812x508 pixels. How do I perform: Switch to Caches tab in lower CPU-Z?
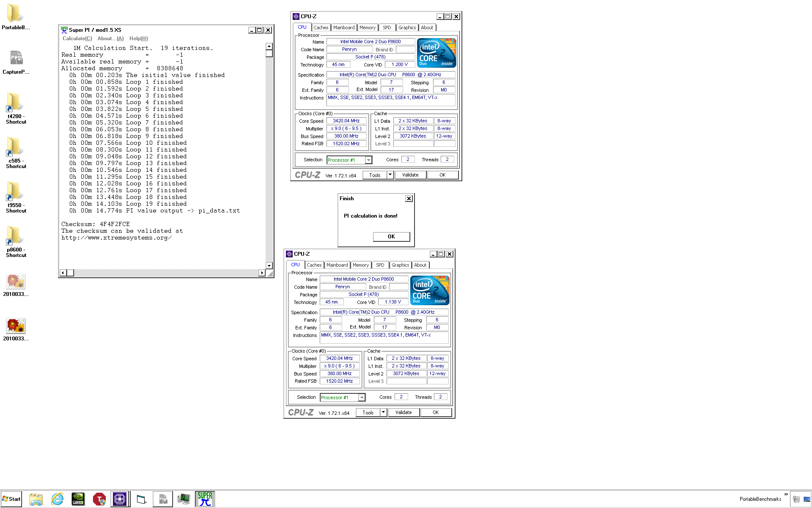(314, 265)
